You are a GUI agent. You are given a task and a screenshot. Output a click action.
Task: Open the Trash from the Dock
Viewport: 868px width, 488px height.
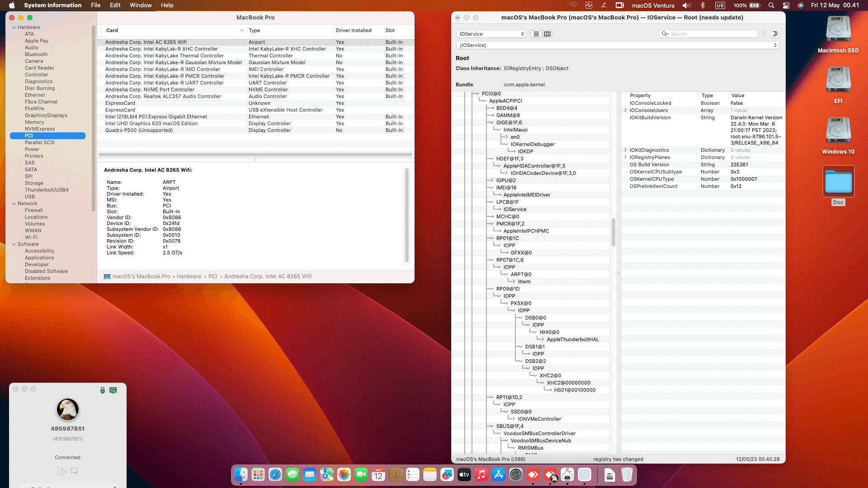click(x=627, y=475)
